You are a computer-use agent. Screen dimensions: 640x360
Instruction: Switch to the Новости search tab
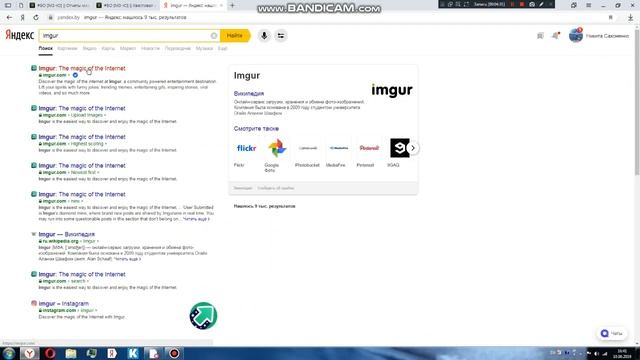[150, 49]
